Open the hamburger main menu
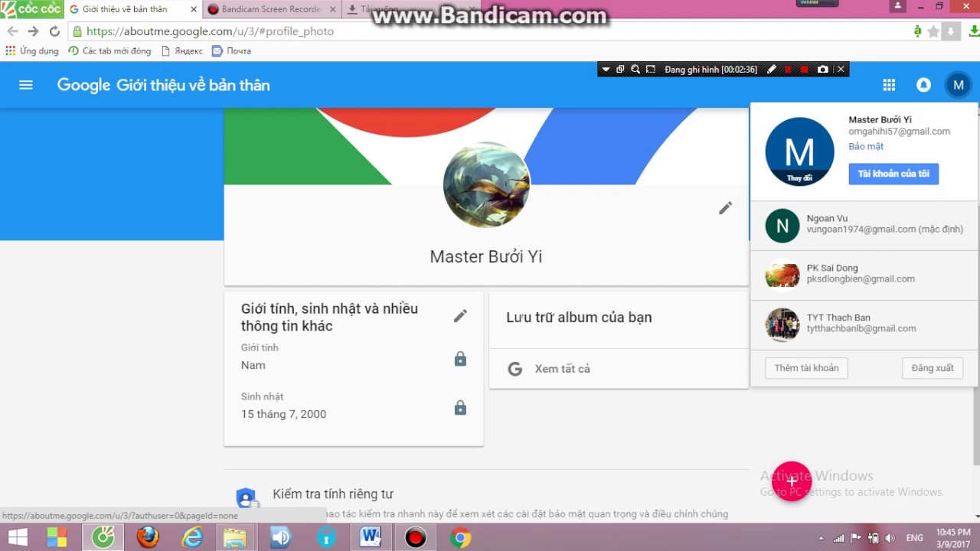Image resolution: width=980 pixels, height=551 pixels. click(x=26, y=85)
